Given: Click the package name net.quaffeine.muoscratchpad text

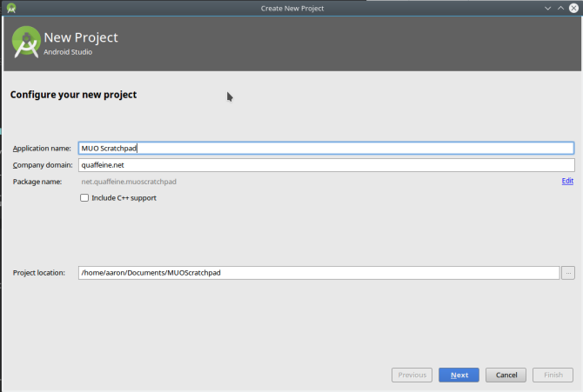Looking at the screenshot, I should (x=129, y=182).
